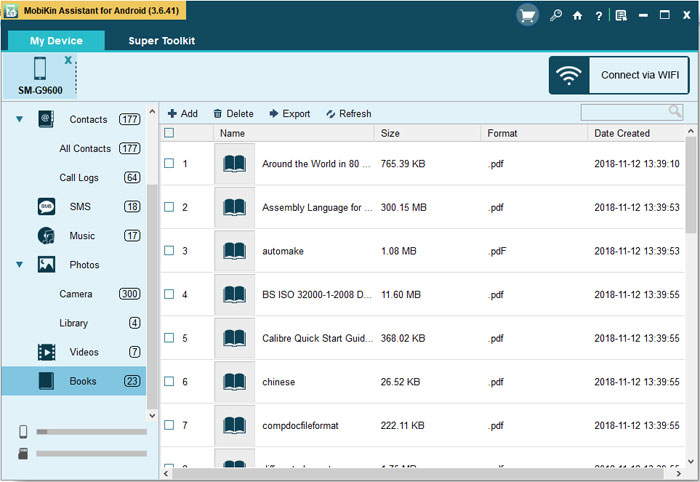This screenshot has width=700, height=482.
Task: Check the box for BS ISO 32000-1-2008 row
Action: coord(169,294)
